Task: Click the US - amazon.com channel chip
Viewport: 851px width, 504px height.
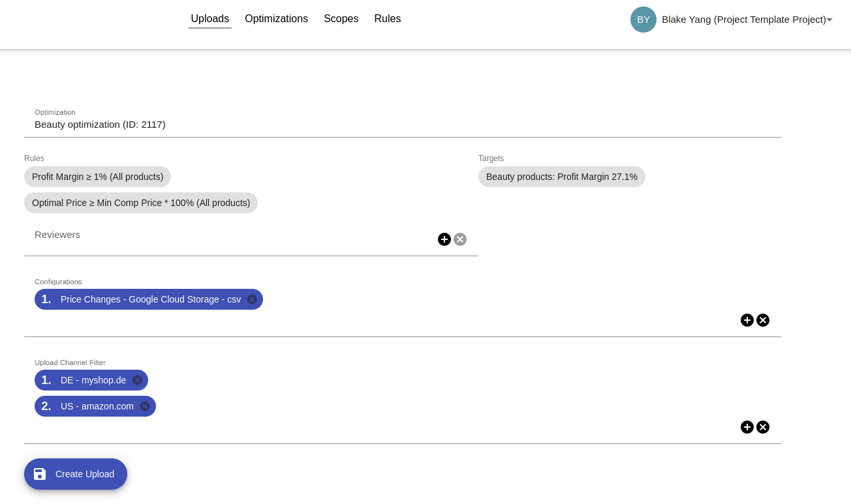Action: tap(95, 406)
